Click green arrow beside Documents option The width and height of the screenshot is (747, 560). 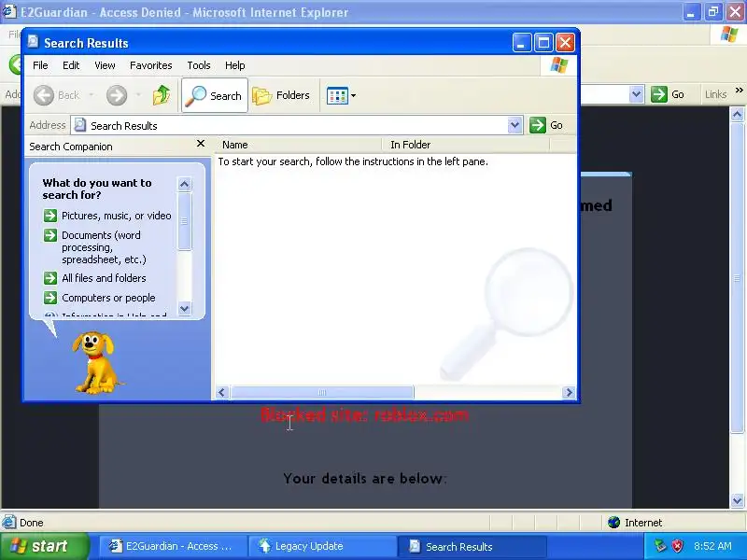coord(50,235)
